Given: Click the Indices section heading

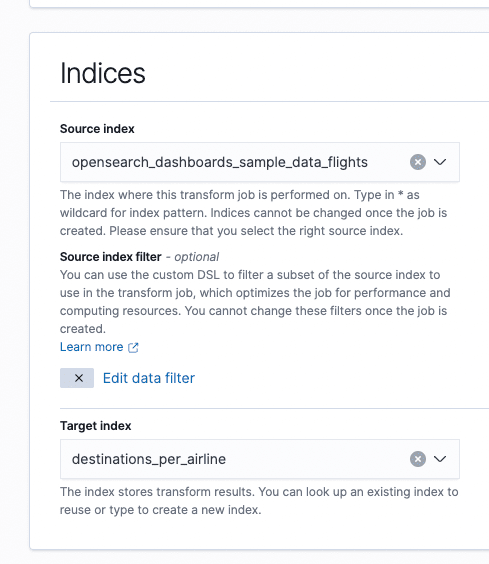Looking at the screenshot, I should (103, 73).
